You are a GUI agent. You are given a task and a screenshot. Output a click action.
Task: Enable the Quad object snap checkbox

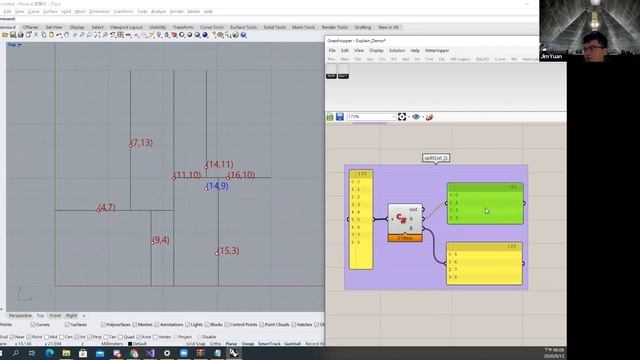(x=120, y=337)
